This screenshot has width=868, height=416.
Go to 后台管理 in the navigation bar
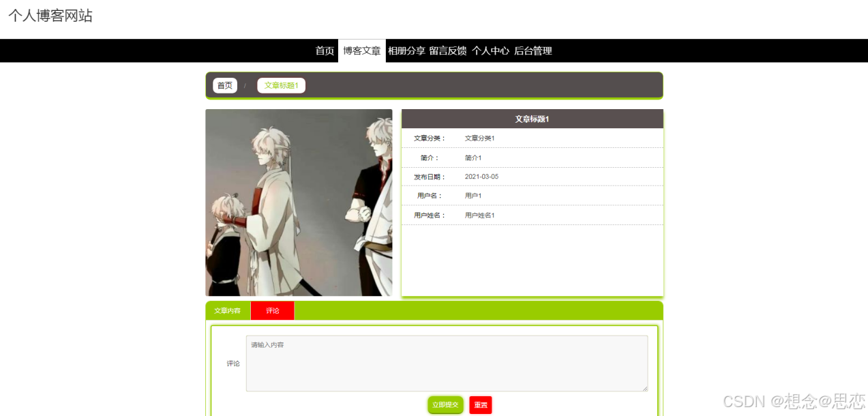tap(533, 50)
